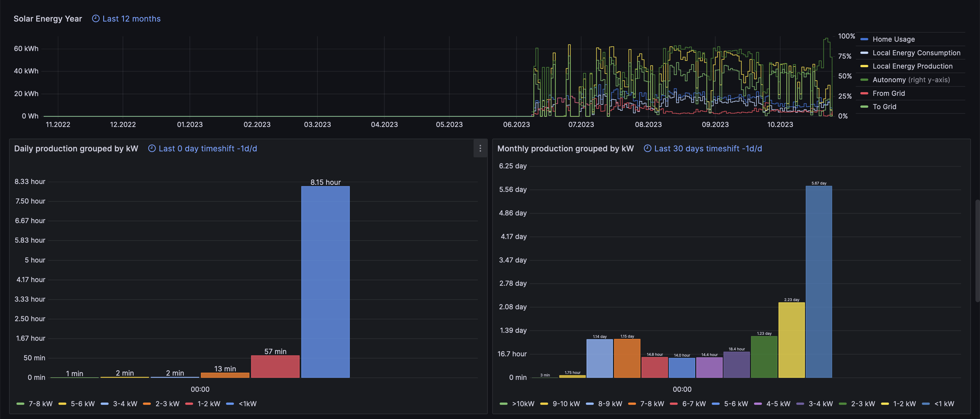Toggle Autonomy right y-axis series
The image size is (980, 419).
coord(911,80)
